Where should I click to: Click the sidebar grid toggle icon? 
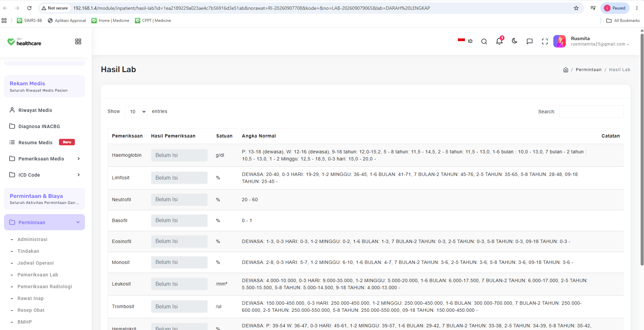(78, 41)
